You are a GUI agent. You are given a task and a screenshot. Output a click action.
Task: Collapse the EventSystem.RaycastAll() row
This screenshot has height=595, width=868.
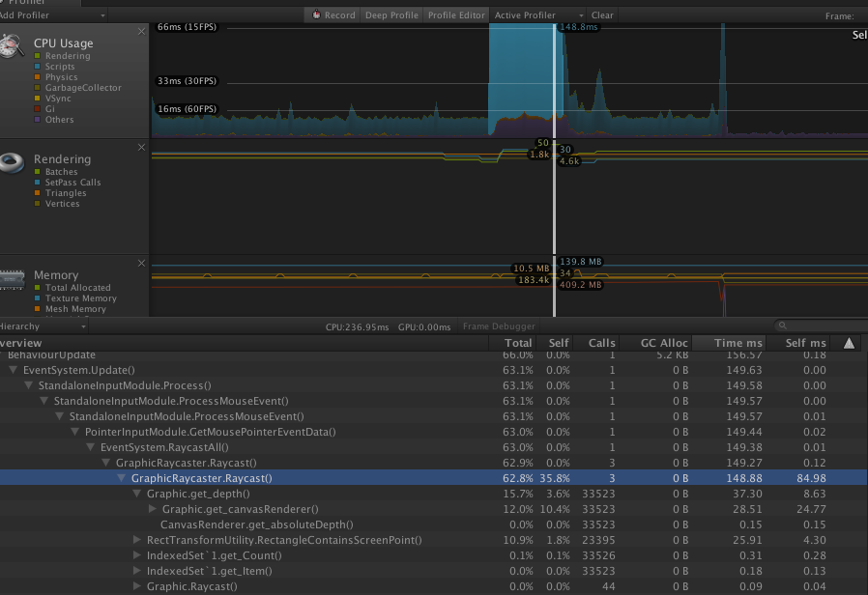pos(91,447)
